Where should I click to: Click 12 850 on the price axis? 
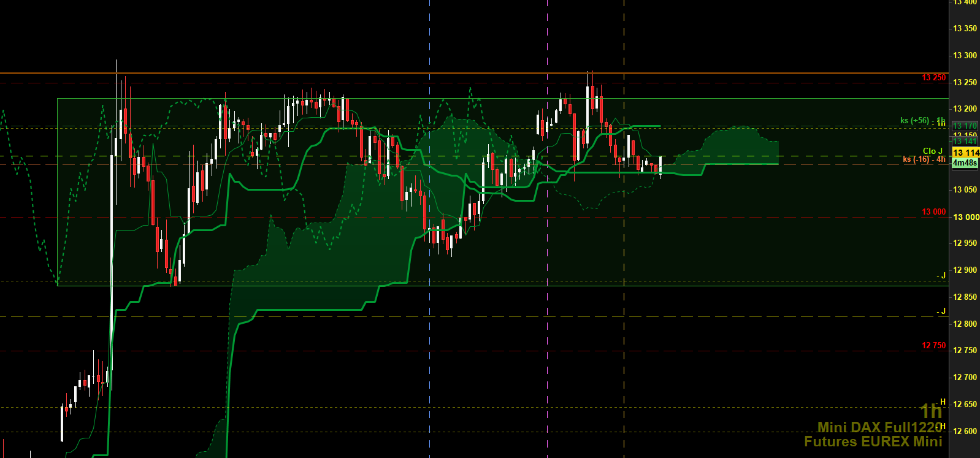pos(965,297)
